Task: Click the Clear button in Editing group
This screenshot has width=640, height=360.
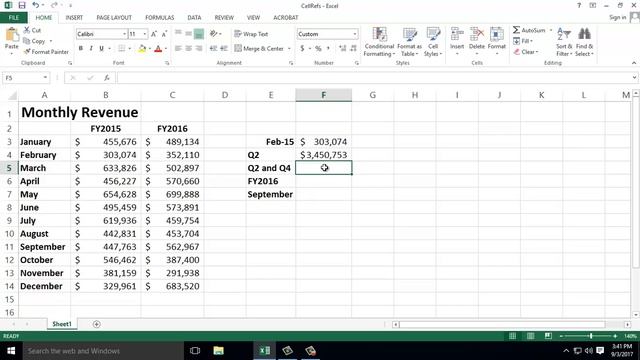Action: click(x=526, y=52)
